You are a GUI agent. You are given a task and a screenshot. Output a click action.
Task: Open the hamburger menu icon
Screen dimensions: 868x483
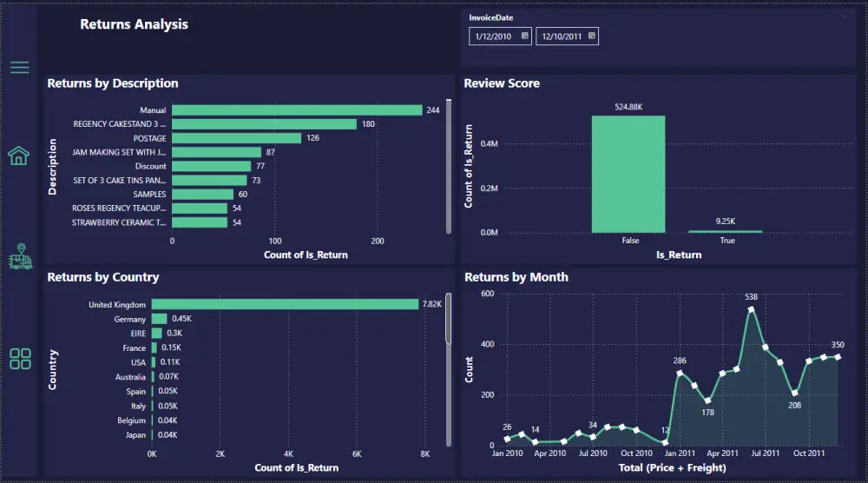[19, 68]
